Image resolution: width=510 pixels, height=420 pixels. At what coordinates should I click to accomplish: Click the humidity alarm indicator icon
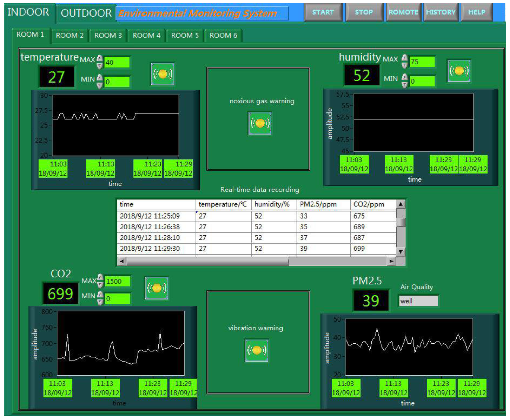tap(459, 71)
